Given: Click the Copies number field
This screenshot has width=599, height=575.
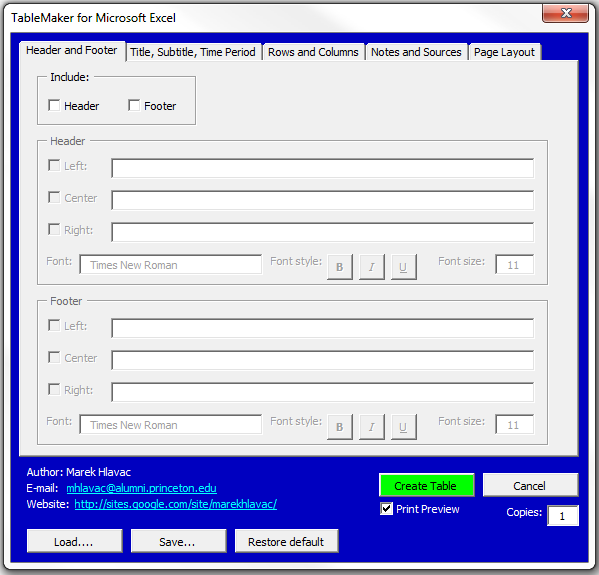Looking at the screenshot, I should [x=563, y=515].
